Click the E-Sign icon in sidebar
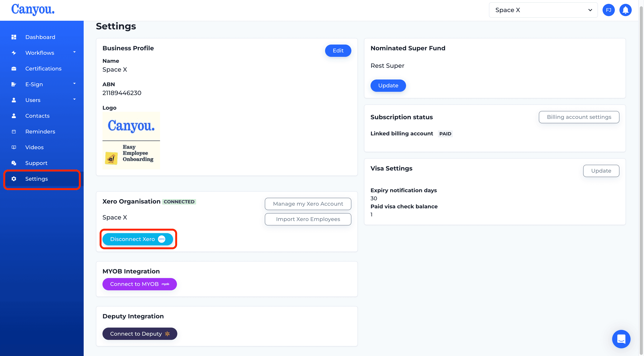Viewport: 644px width, 356px height. point(14,84)
